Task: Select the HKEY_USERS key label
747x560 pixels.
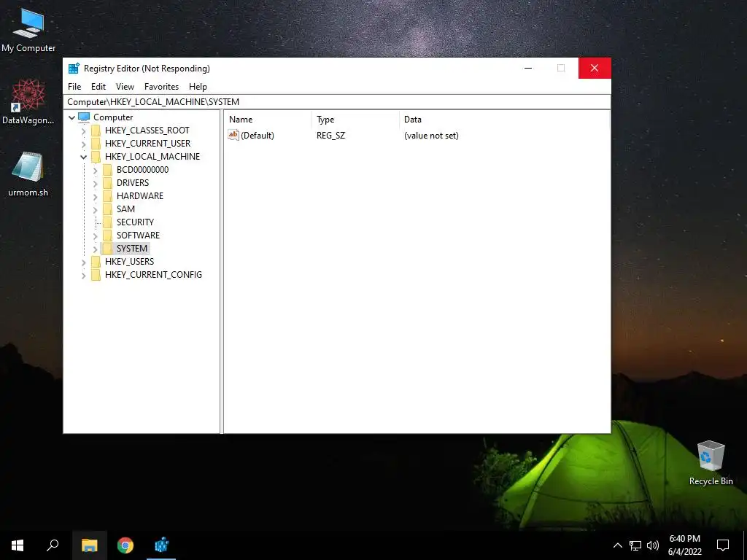Action: tap(130, 262)
